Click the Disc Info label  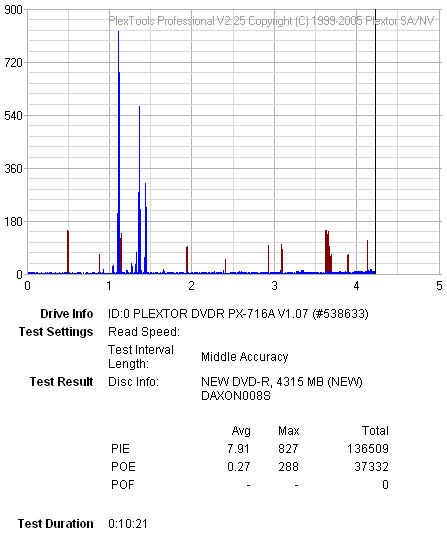133,381
